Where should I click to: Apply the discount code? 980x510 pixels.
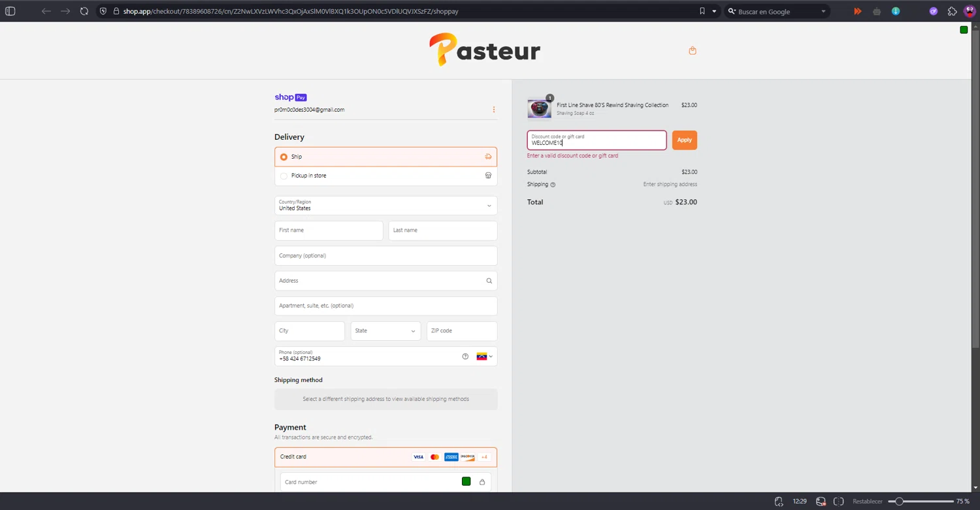pos(684,140)
